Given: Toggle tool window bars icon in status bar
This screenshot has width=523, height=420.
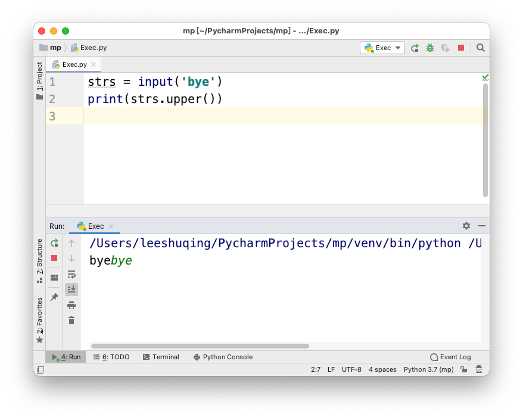Looking at the screenshot, I should click(41, 369).
